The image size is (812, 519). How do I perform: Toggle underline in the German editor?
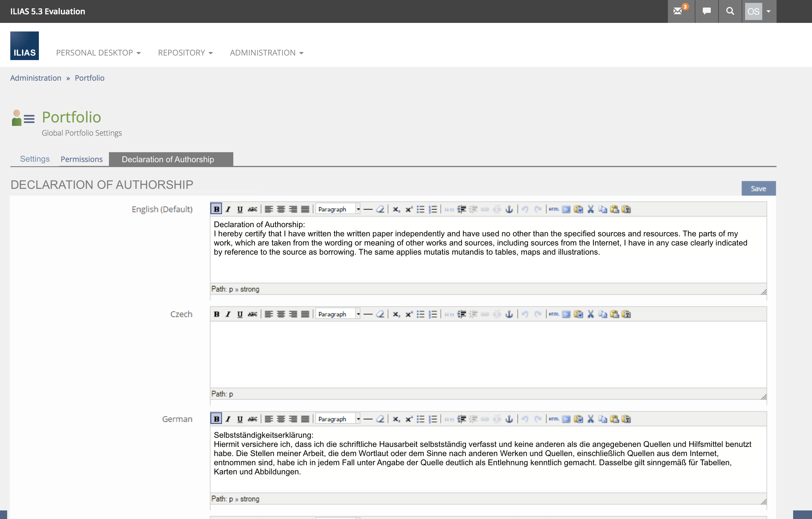[x=240, y=419]
